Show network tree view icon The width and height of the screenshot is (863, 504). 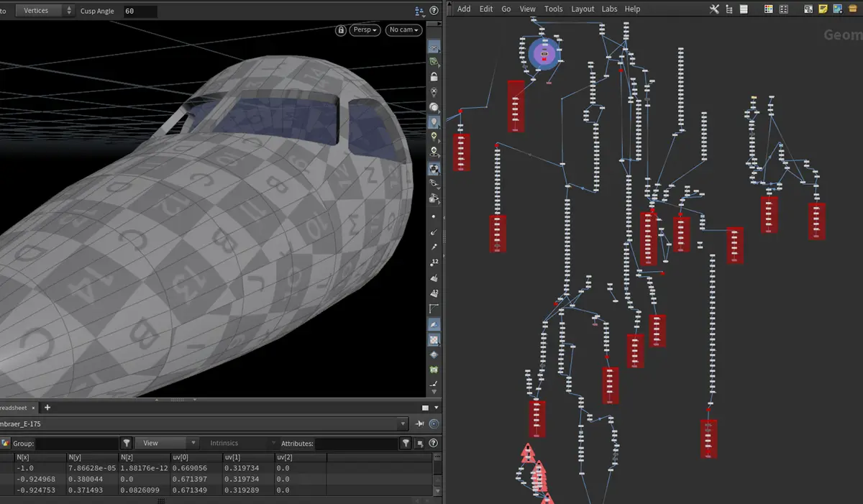pos(729,9)
